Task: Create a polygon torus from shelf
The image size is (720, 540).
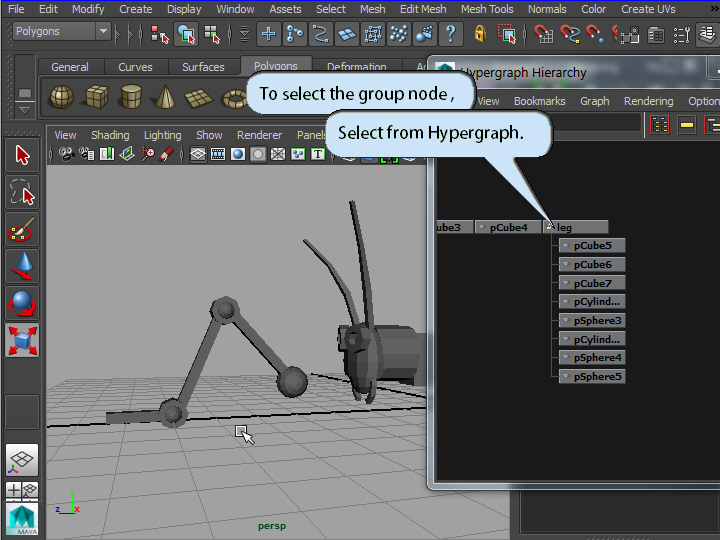Action: click(x=235, y=98)
